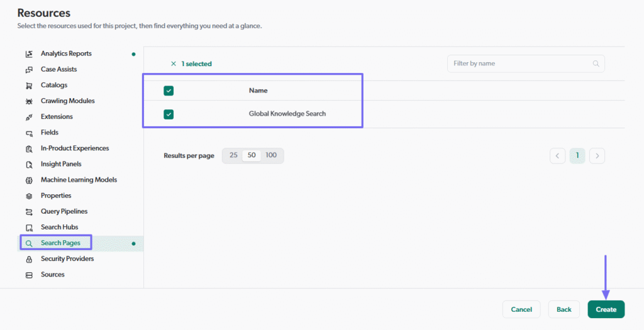Click the Crawling Modules bug icon
This screenshot has height=330, width=644.
[29, 101]
